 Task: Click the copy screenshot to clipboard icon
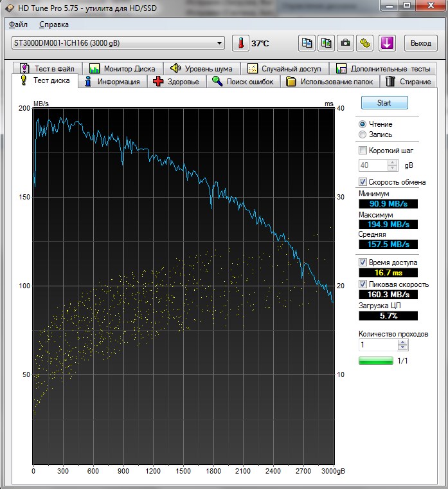point(327,43)
